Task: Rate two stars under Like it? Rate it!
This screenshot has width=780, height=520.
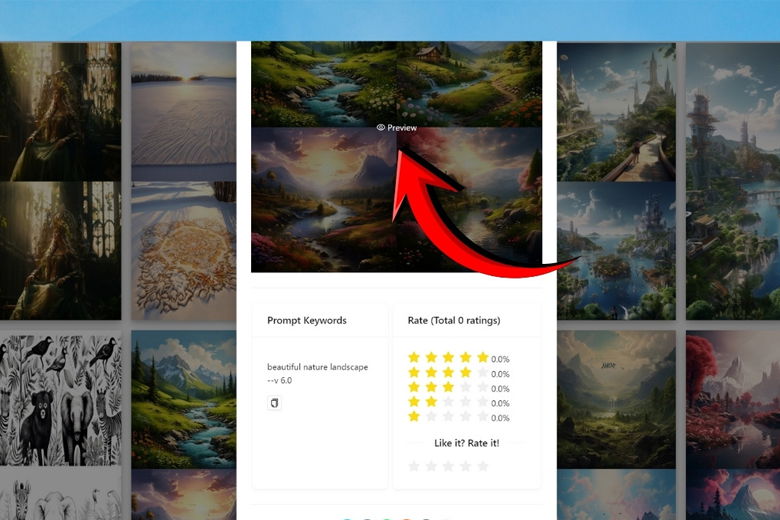Action: tap(431, 466)
